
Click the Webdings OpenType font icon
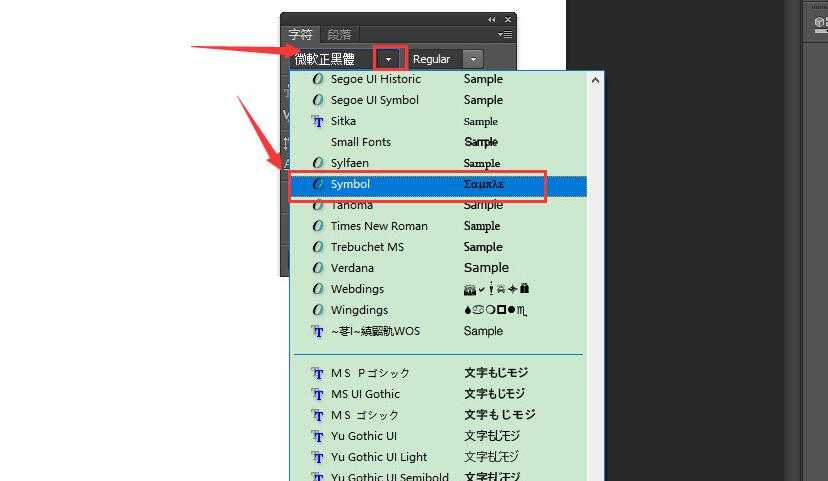(x=318, y=289)
